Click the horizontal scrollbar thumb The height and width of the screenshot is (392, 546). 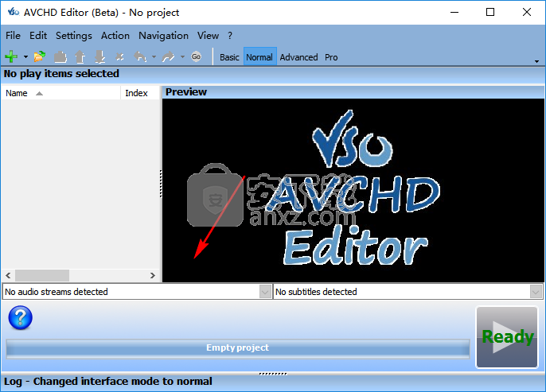pos(41,275)
